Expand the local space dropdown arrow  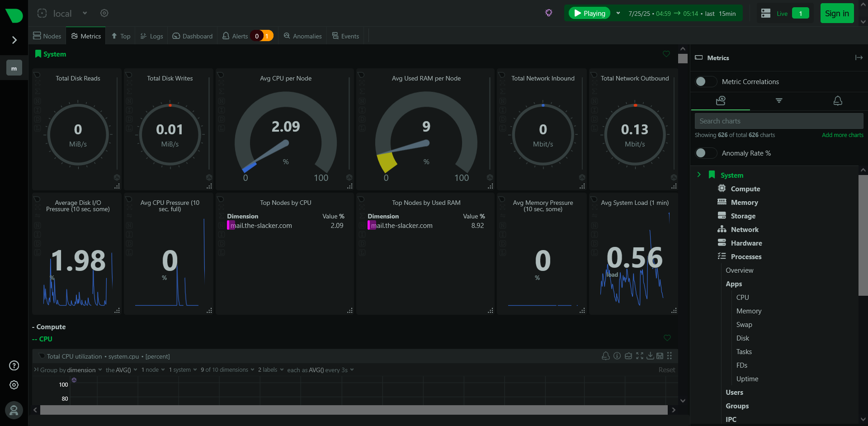[x=85, y=13]
